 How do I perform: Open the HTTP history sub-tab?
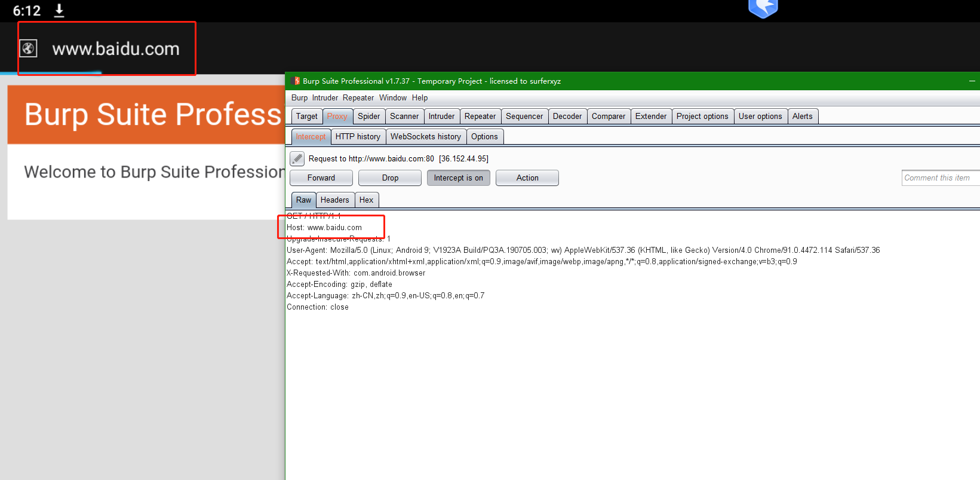358,137
